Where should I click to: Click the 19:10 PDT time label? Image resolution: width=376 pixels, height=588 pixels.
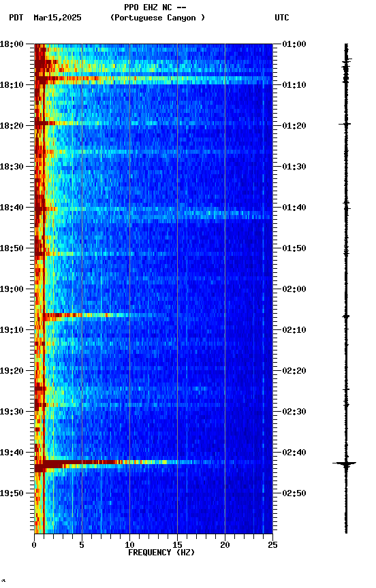[12, 330]
